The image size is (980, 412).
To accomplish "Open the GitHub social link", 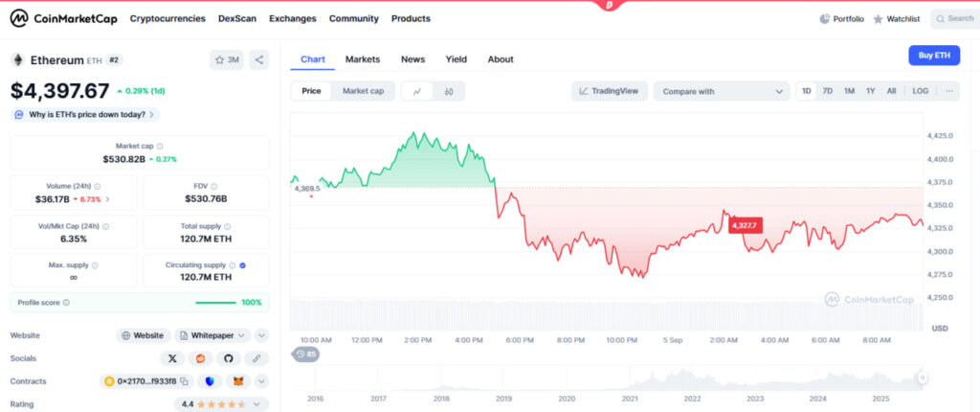I will (228, 358).
